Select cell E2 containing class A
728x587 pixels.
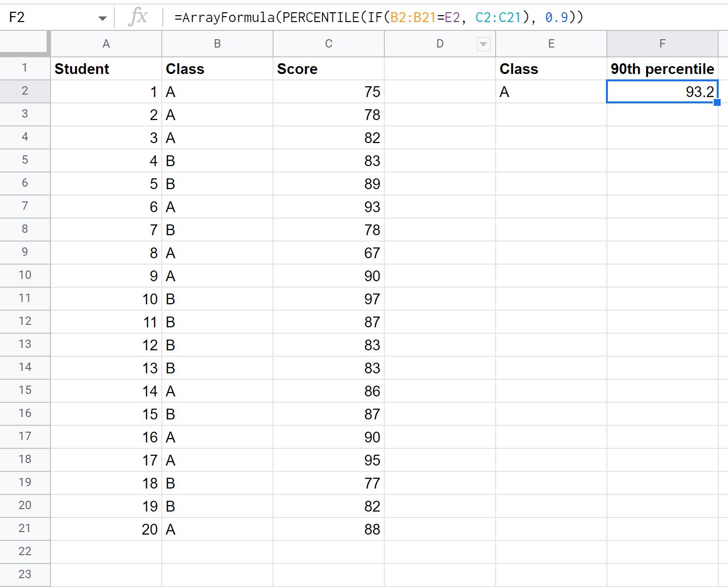551,92
